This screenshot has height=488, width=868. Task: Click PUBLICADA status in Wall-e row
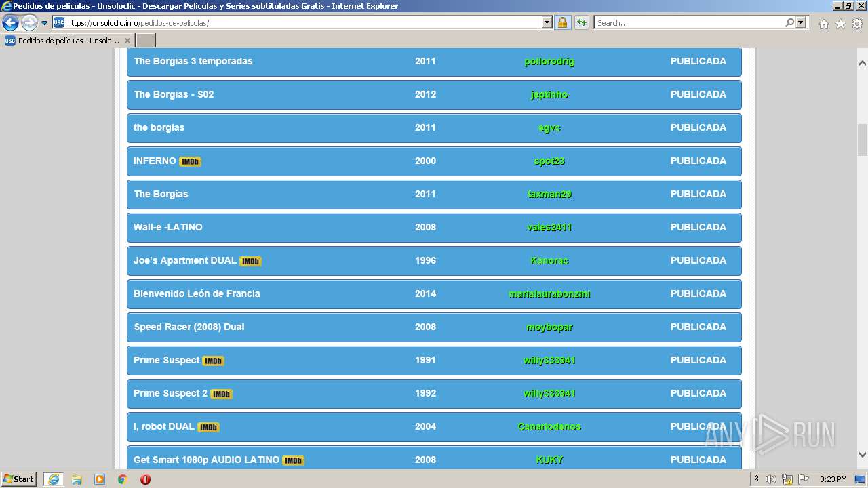click(698, 227)
